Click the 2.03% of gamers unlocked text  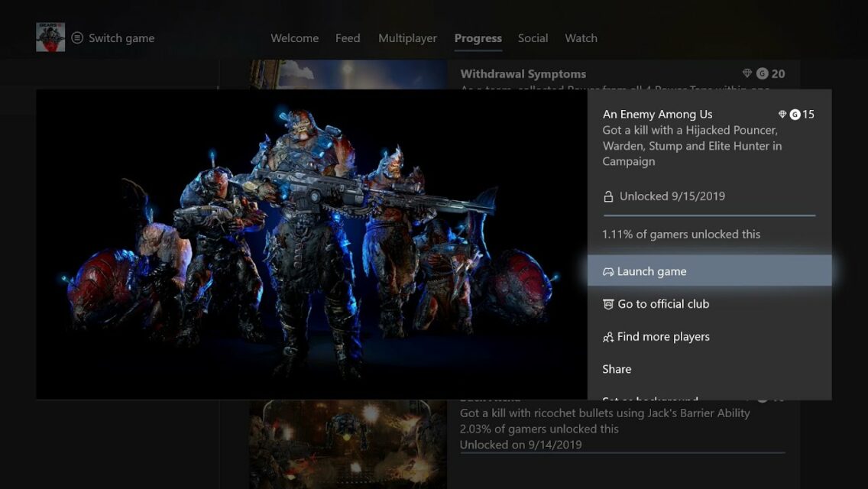pyautogui.click(x=539, y=429)
